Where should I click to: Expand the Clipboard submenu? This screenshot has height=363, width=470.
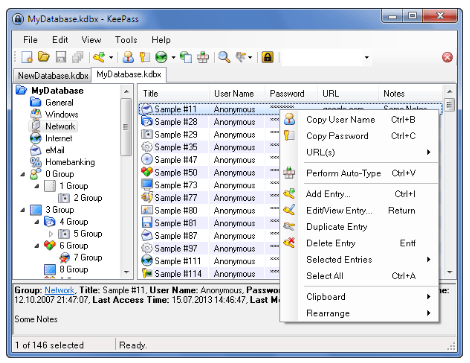coord(360,297)
